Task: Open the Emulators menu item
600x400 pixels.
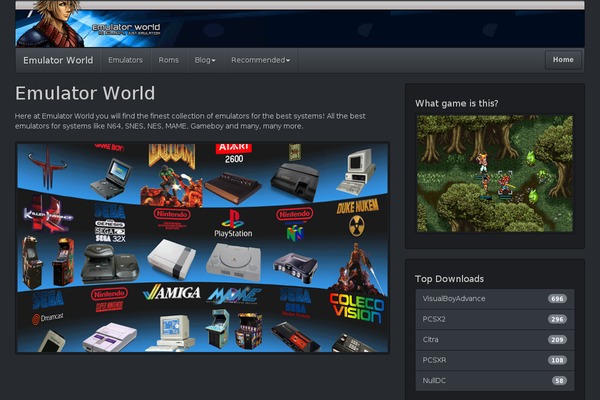Action: coord(126,60)
